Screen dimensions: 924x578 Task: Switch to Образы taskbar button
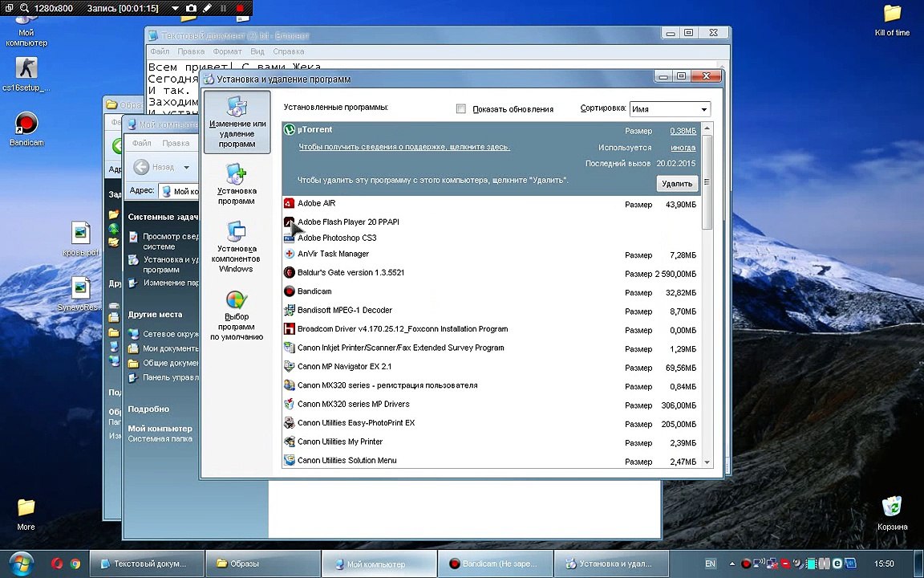coord(263,564)
